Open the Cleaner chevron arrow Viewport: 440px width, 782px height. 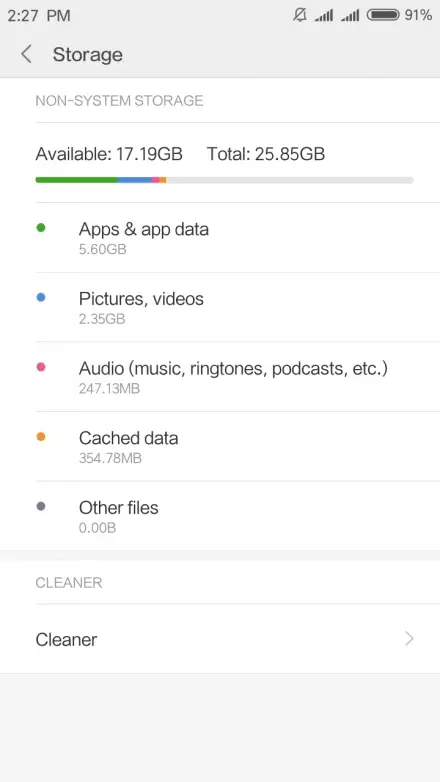point(410,638)
